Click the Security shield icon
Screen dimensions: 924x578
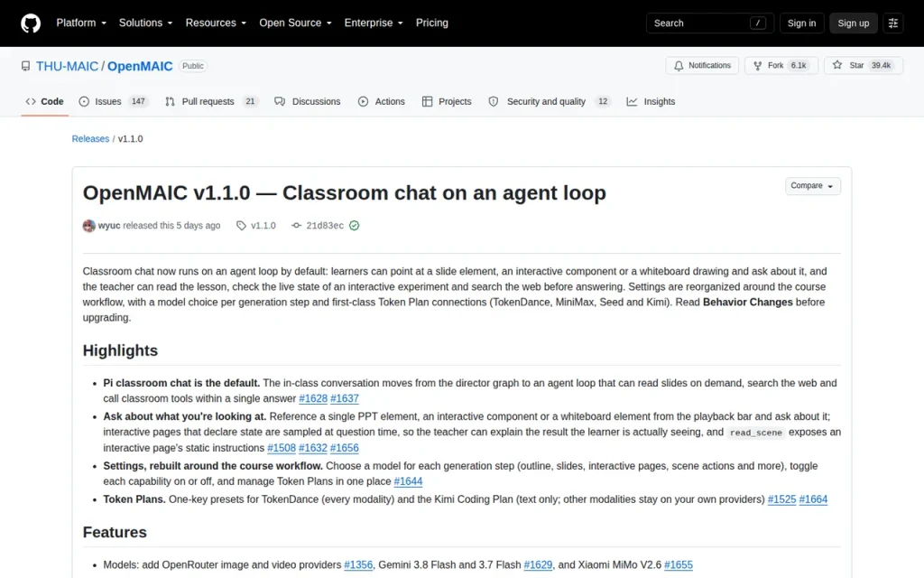coord(494,101)
